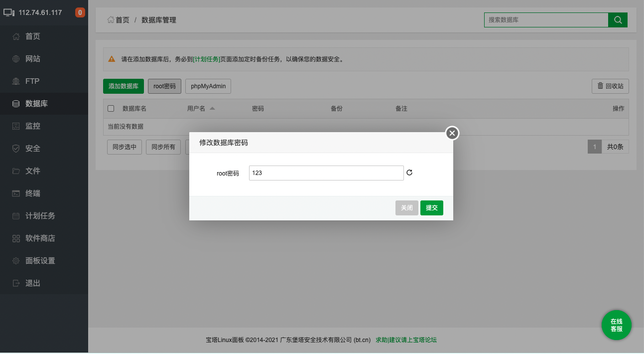Click the 同步所有 button
This screenshot has width=644, height=354.
tap(163, 147)
